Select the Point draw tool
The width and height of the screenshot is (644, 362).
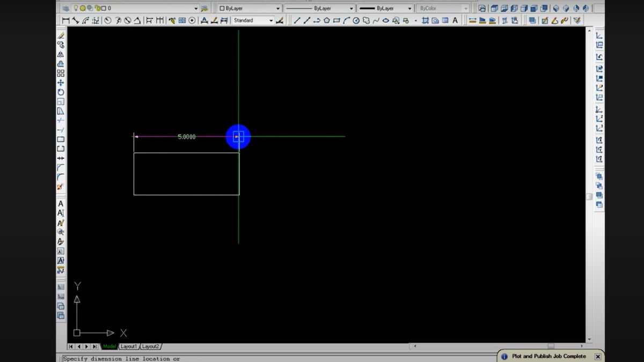(415, 20)
